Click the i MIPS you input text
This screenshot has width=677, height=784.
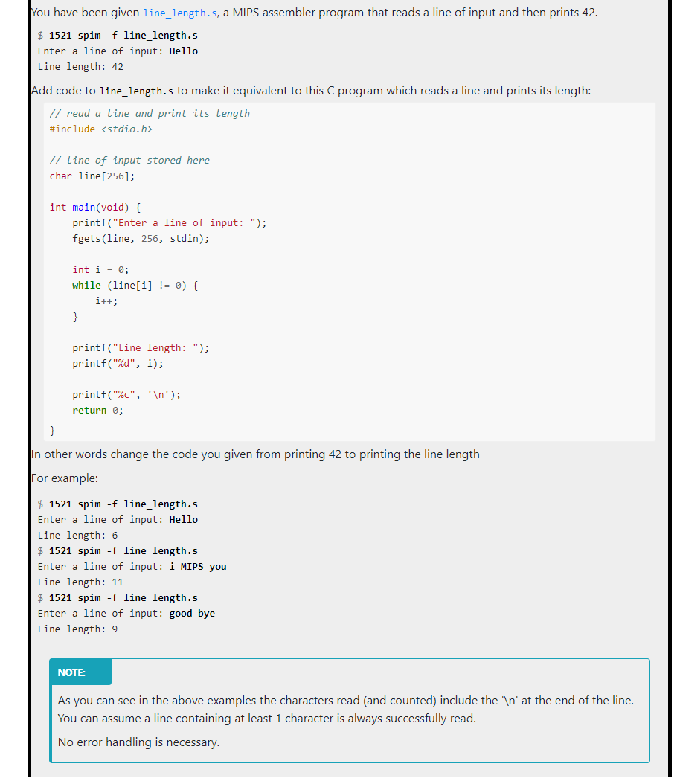(x=198, y=566)
